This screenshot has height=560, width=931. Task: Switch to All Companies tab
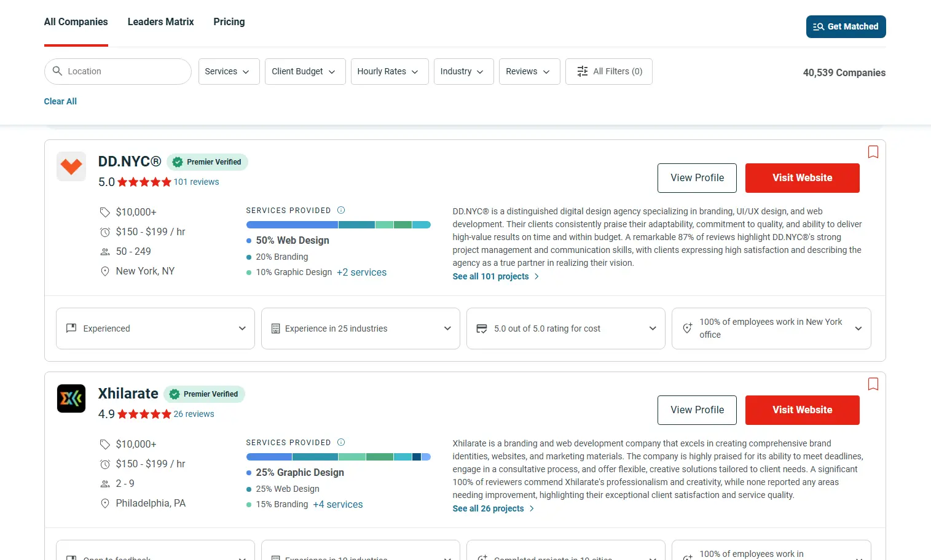pyautogui.click(x=76, y=22)
